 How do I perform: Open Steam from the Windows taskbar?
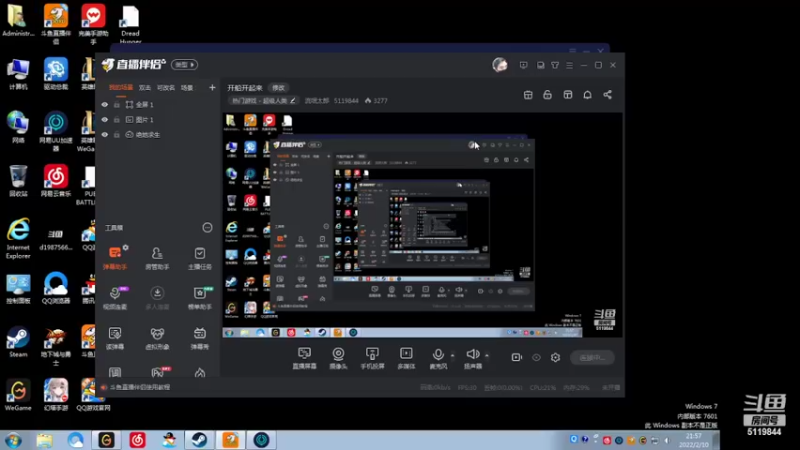[199, 440]
